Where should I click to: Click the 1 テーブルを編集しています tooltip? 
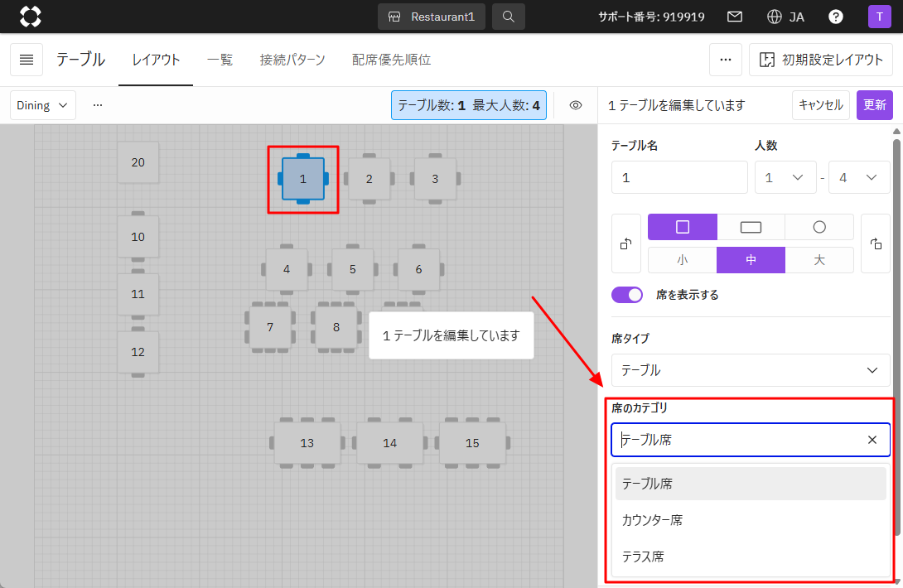pyautogui.click(x=451, y=335)
